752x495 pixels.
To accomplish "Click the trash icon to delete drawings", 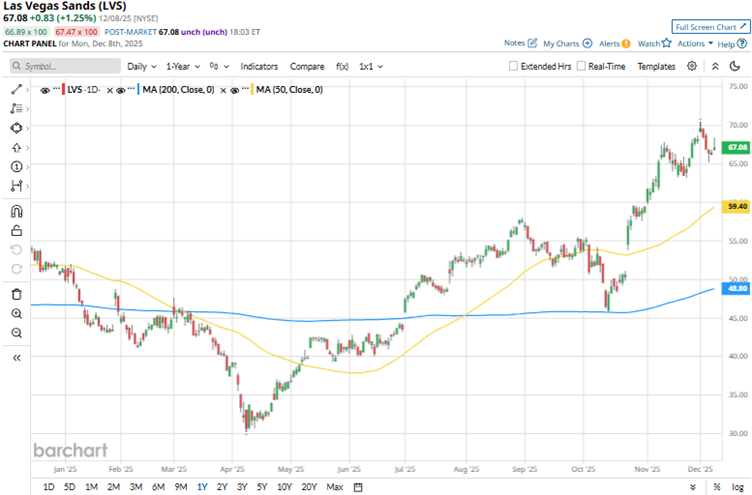I will 16,294.
